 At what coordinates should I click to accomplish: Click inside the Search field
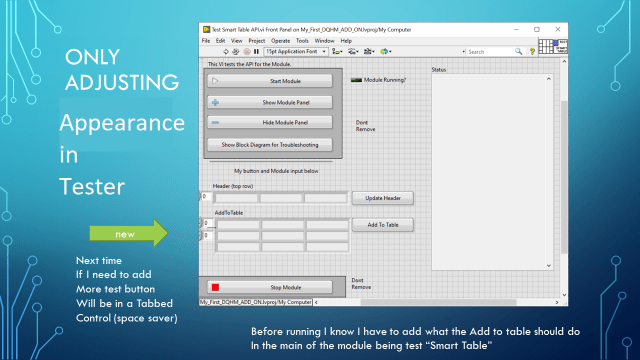(x=490, y=52)
